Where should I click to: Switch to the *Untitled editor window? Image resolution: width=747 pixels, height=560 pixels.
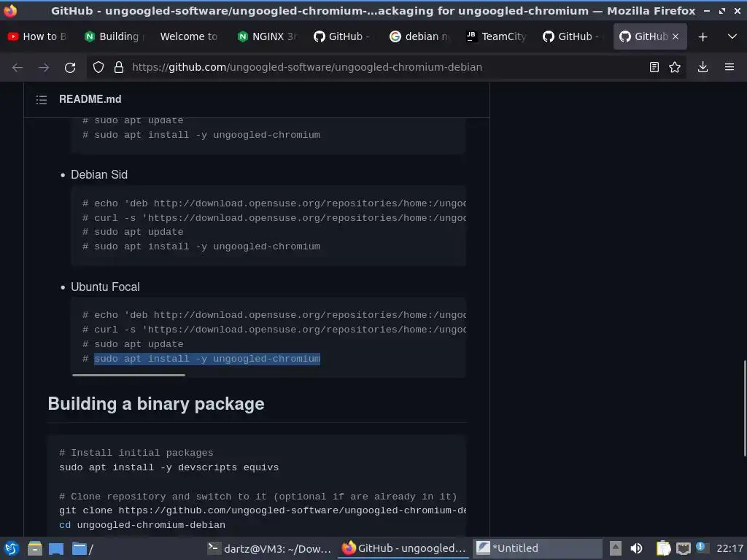click(538, 548)
